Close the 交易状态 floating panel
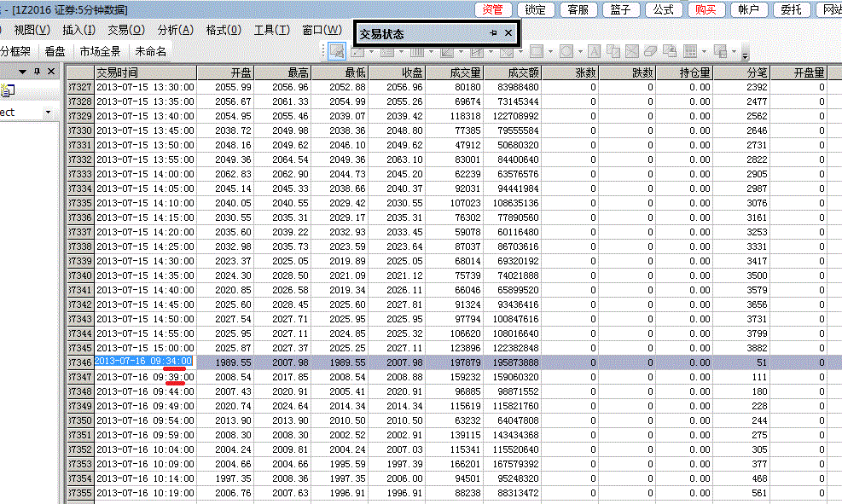842x504 pixels. point(509,33)
